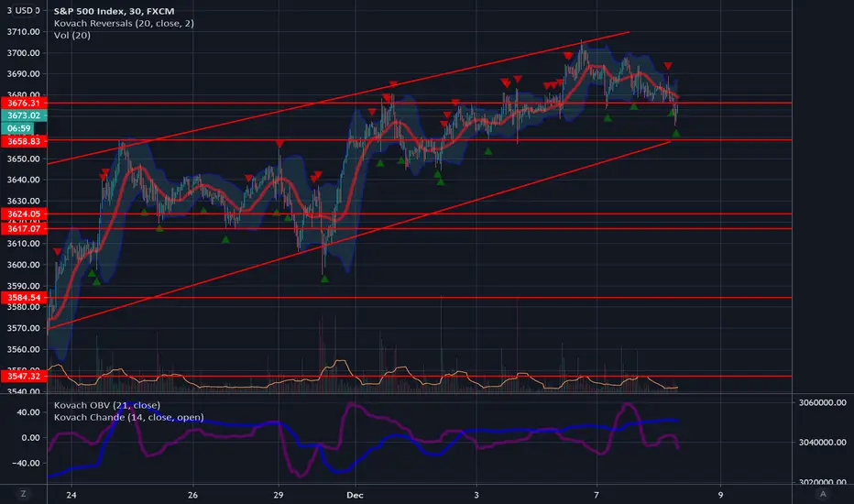Click the 3060000.00 value on OBV axis
Viewport: 854px width, 504px height.
pyautogui.click(x=823, y=402)
